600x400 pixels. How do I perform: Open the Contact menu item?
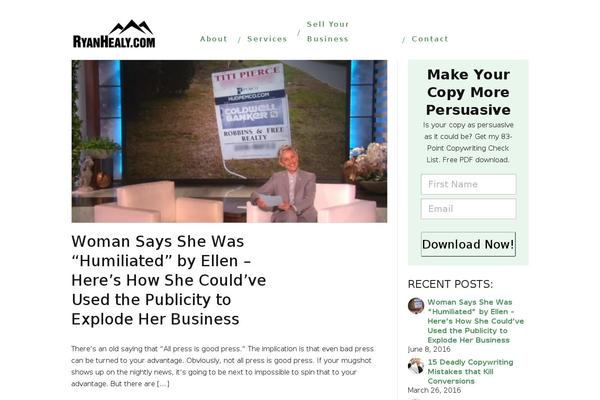(x=430, y=39)
